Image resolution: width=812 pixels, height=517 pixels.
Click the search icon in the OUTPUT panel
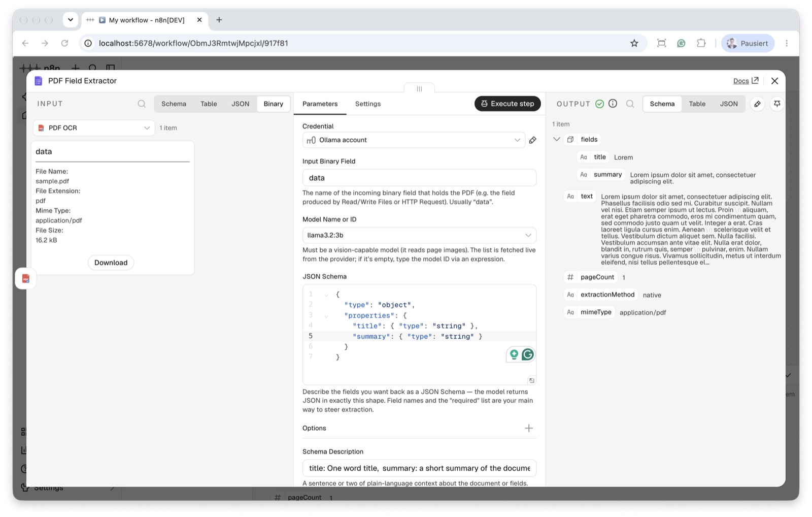tap(630, 104)
